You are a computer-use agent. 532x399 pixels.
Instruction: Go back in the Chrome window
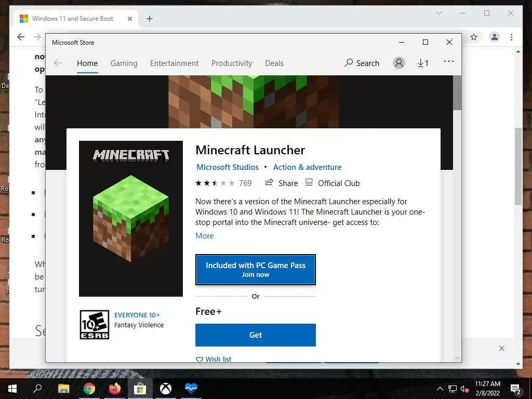(x=21, y=37)
